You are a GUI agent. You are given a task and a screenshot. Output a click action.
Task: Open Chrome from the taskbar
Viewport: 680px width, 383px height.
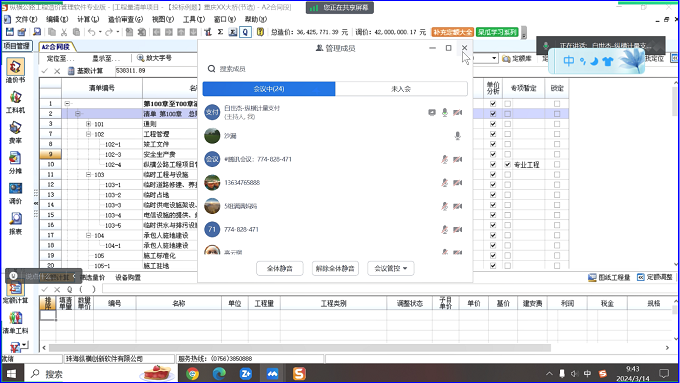click(193, 373)
